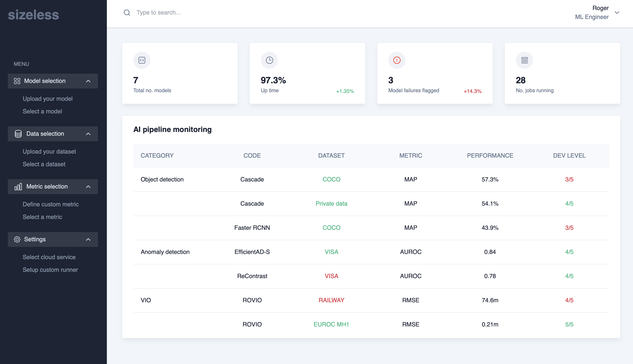Viewport: 633px width, 364px height.
Task: Collapse the Data selection section chevron
Action: click(88, 134)
